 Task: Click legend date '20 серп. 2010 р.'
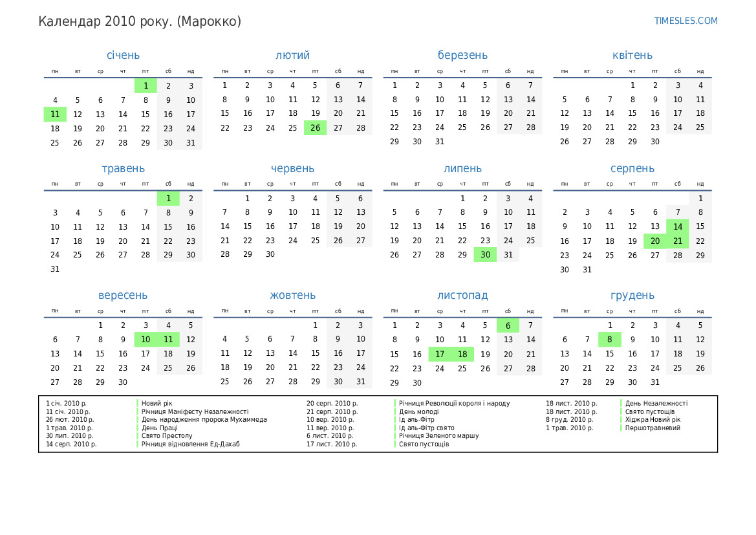coord(332,403)
